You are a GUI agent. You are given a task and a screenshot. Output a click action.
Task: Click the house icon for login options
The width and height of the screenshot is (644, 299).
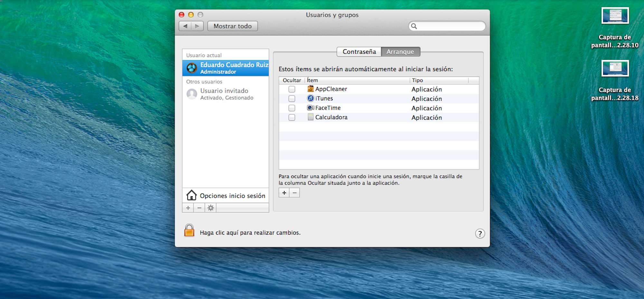(192, 195)
